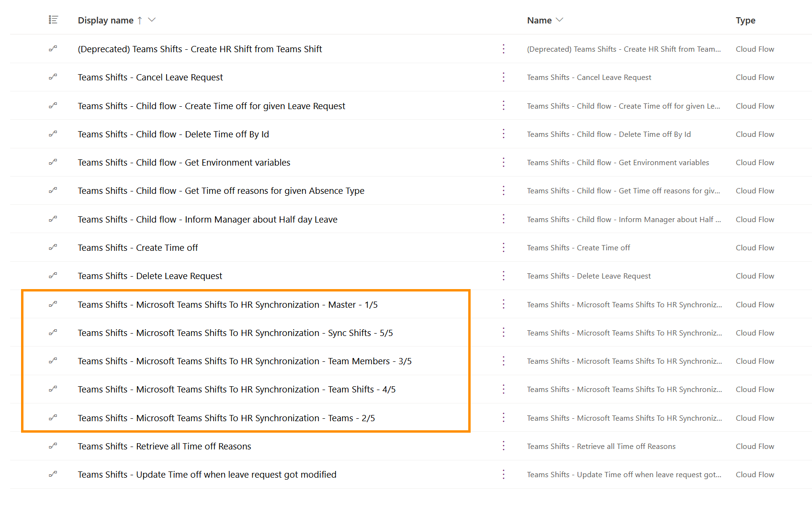The height and width of the screenshot is (526, 812).
Task: Click flow icon for Teams - 2/5 row
Action: pos(53,417)
